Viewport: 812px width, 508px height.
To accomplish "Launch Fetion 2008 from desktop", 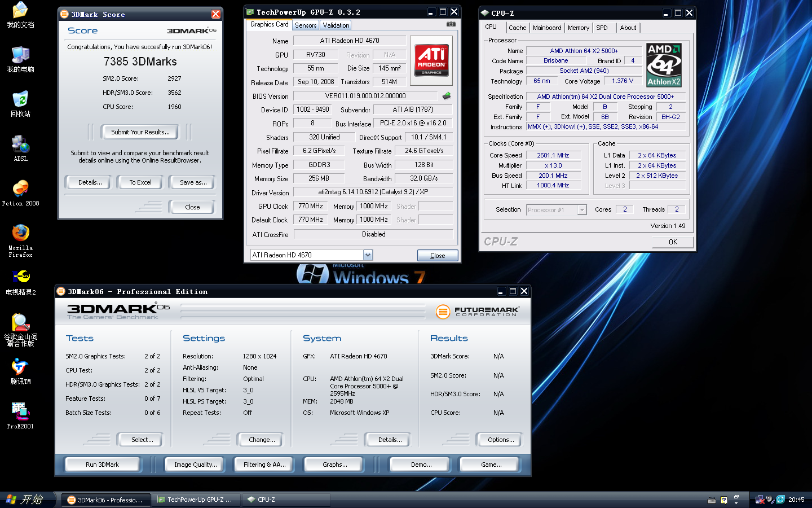I will (20, 193).
